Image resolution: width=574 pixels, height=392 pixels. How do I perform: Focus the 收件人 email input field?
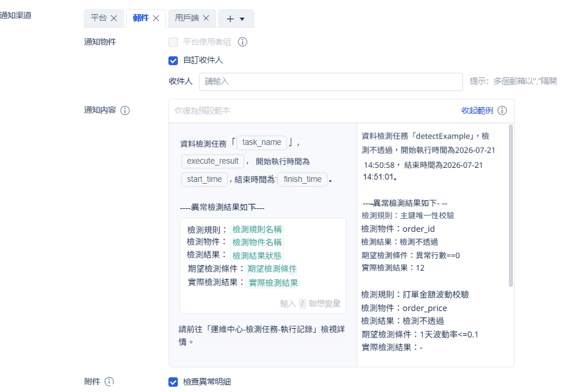(x=331, y=82)
